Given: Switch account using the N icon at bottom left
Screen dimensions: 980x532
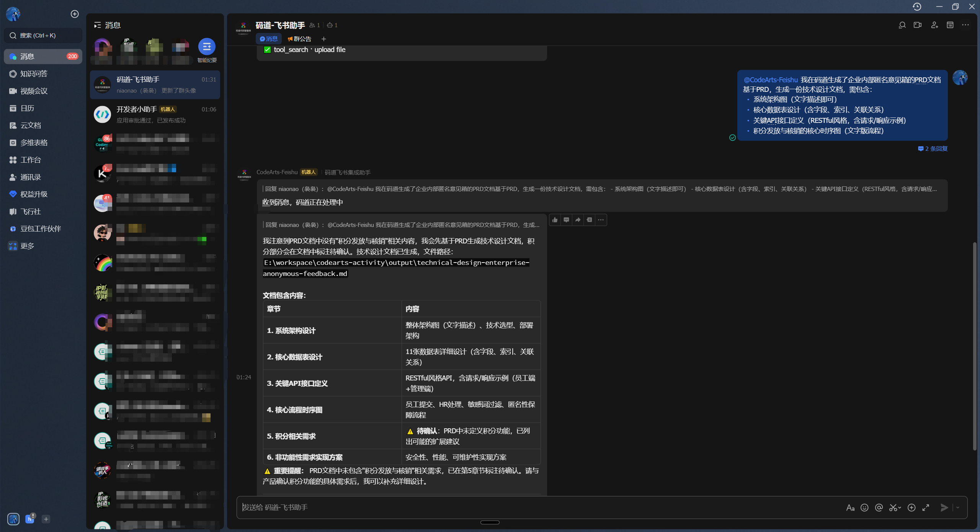Looking at the screenshot, I should pos(30,519).
